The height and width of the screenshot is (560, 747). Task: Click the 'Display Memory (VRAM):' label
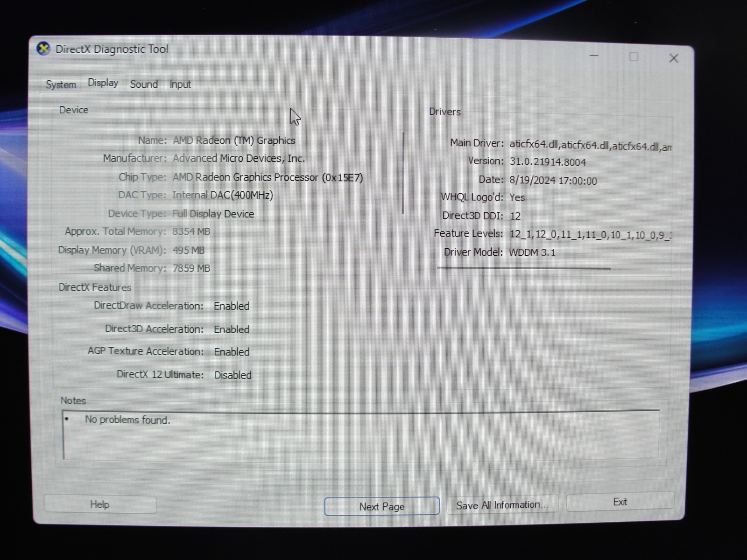[x=112, y=250]
